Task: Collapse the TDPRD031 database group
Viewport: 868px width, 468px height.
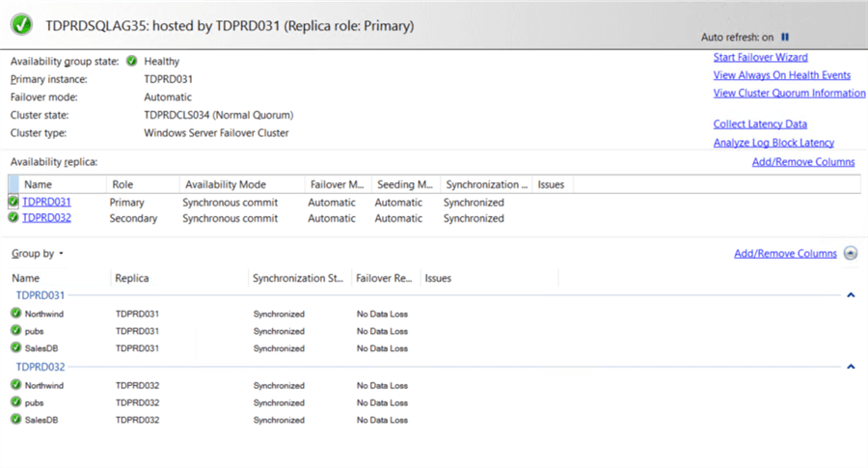Action: pos(851,295)
